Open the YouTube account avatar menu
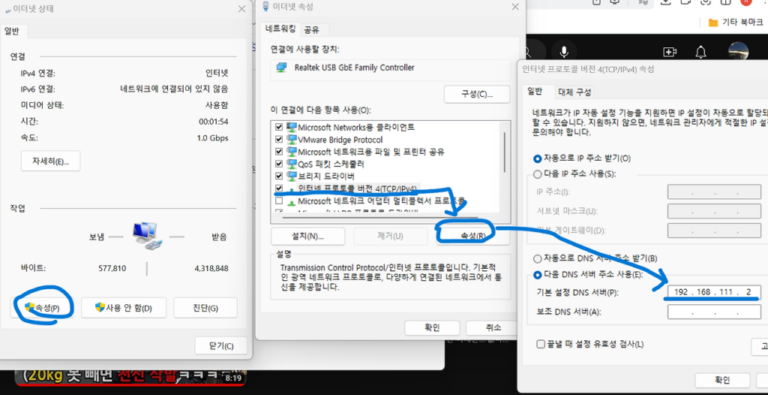Image resolution: width=768 pixels, height=395 pixels. (x=738, y=51)
